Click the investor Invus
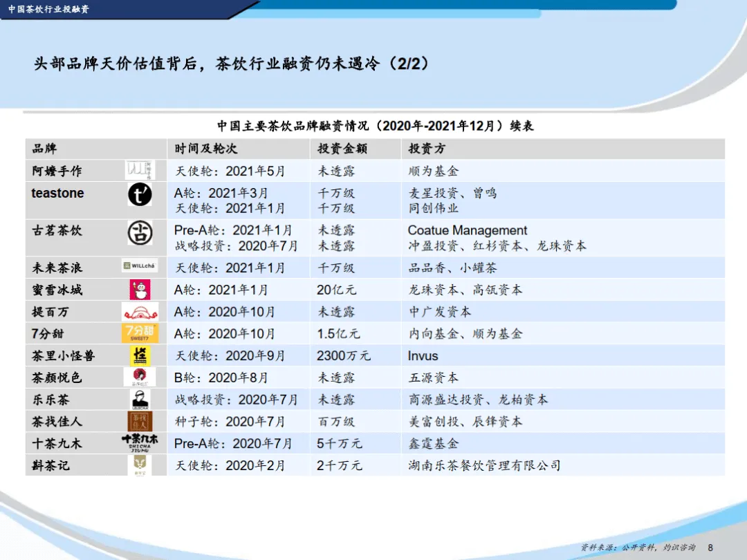Image resolution: width=747 pixels, height=560 pixels. coord(423,356)
